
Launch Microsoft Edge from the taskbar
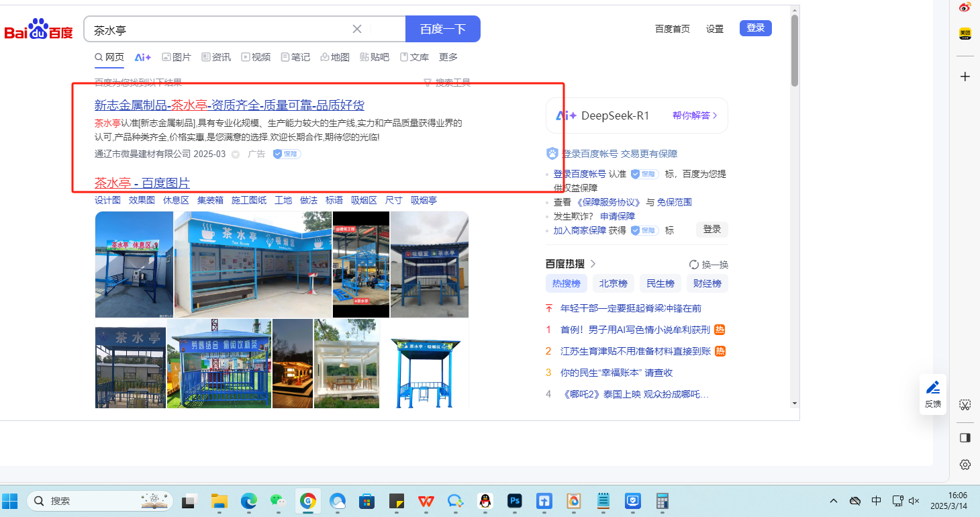coord(249,501)
